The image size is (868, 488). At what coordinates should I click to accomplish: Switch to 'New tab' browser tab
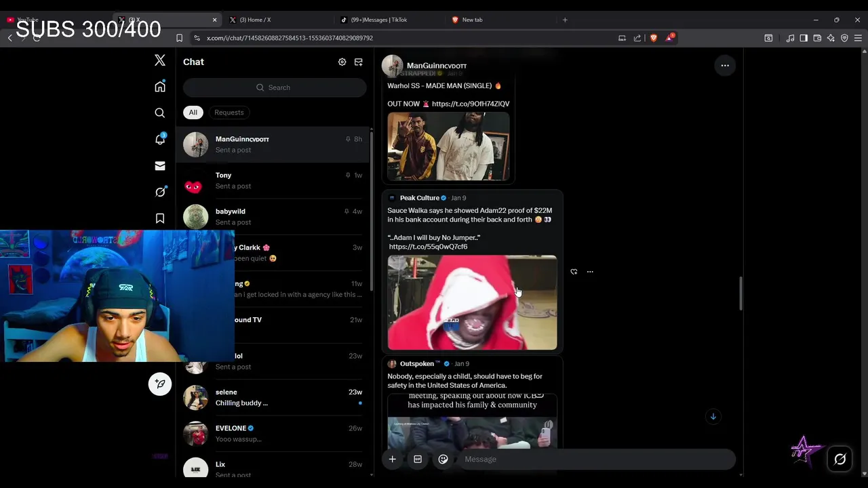[x=500, y=20]
